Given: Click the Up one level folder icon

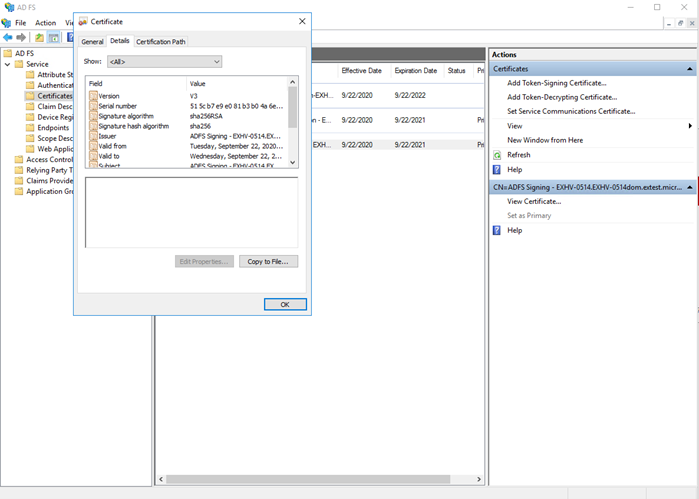Looking at the screenshot, I should click(x=39, y=37).
